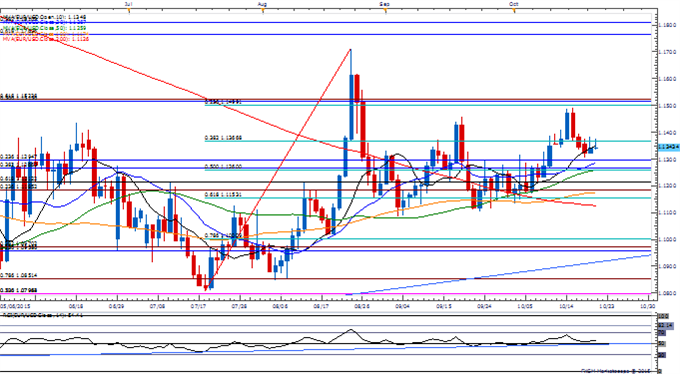This screenshot has width=680, height=374.
Task: Click the RSI 50 level label
Action: click(662, 344)
